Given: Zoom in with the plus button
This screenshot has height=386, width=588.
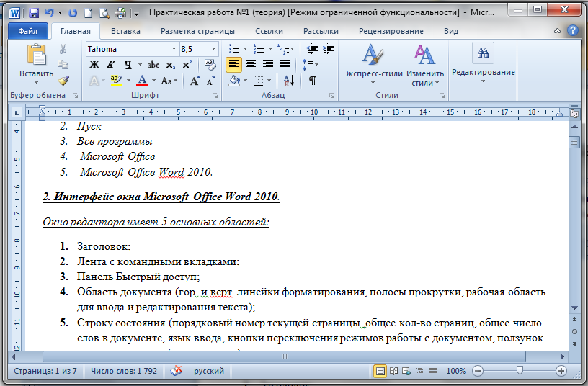Looking at the screenshot, I should pyautogui.click(x=561, y=371).
